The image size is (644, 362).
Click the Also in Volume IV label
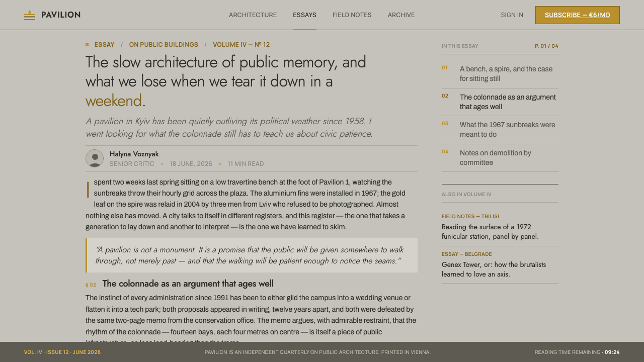pyautogui.click(x=466, y=195)
